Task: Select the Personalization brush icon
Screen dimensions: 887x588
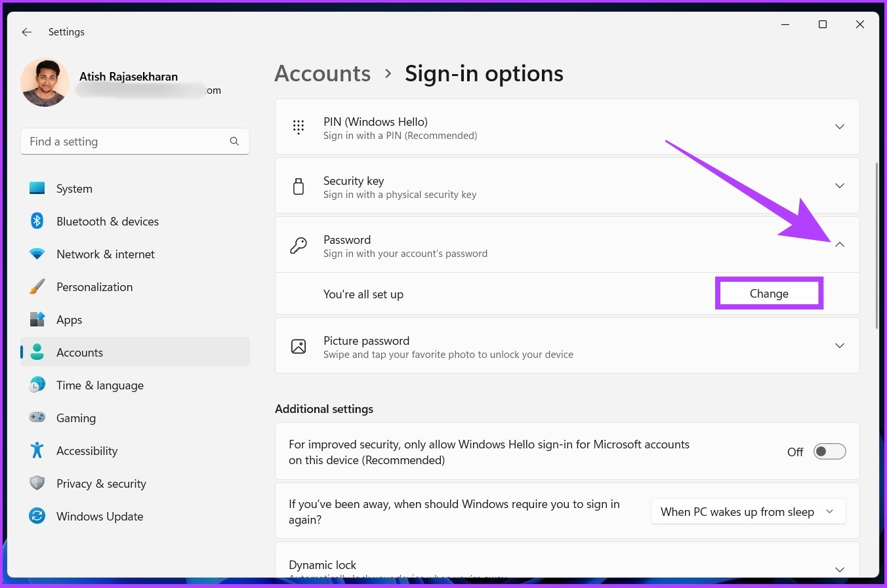Action: point(37,286)
